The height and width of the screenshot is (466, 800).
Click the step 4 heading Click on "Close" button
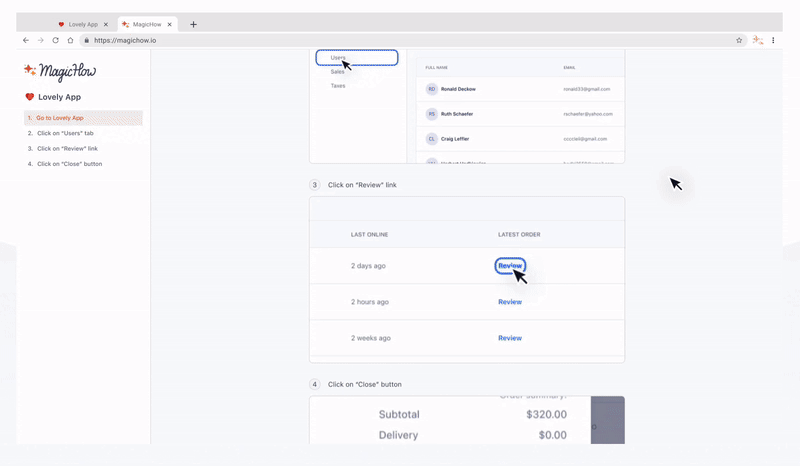click(365, 384)
